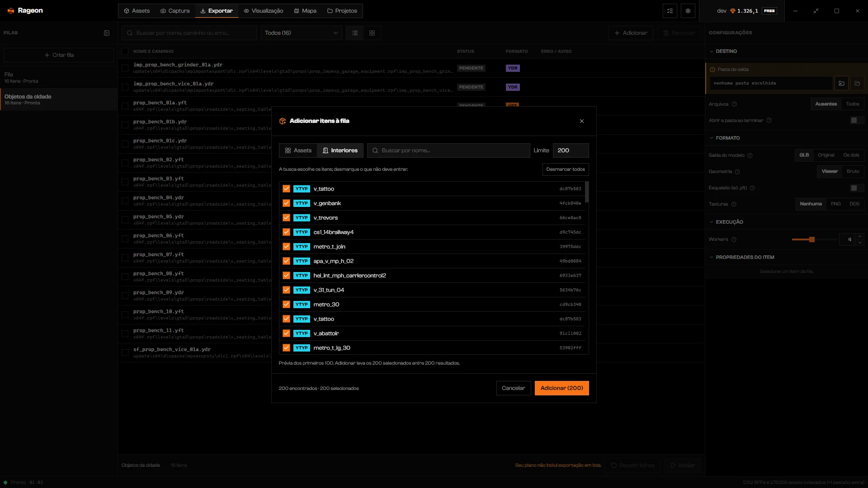
Task: Click the warning icon next to Pasta de saída
Action: [712, 70]
